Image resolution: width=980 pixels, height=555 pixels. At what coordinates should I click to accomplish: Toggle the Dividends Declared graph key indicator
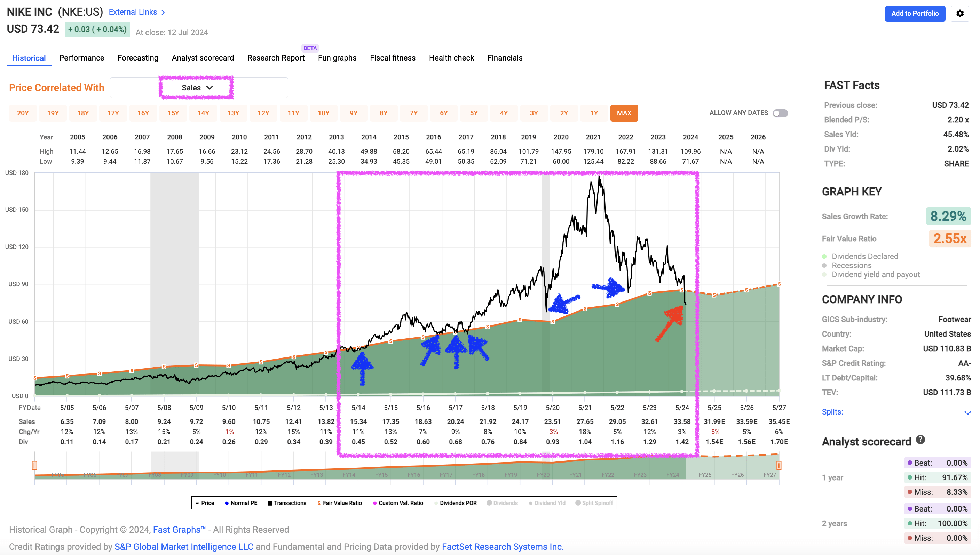point(824,256)
